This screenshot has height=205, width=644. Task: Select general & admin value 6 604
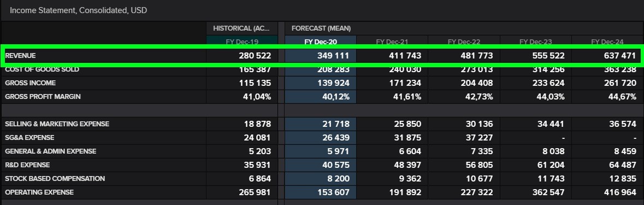click(x=410, y=151)
